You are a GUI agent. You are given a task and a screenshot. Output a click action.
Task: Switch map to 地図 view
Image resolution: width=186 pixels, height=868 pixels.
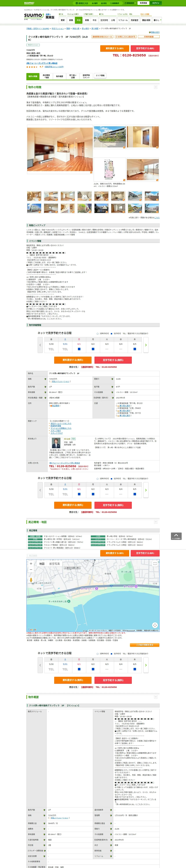(x=42, y=564)
